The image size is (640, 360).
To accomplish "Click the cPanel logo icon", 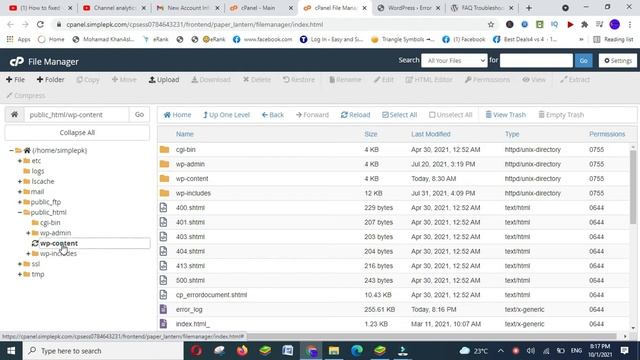I will pos(17,62).
